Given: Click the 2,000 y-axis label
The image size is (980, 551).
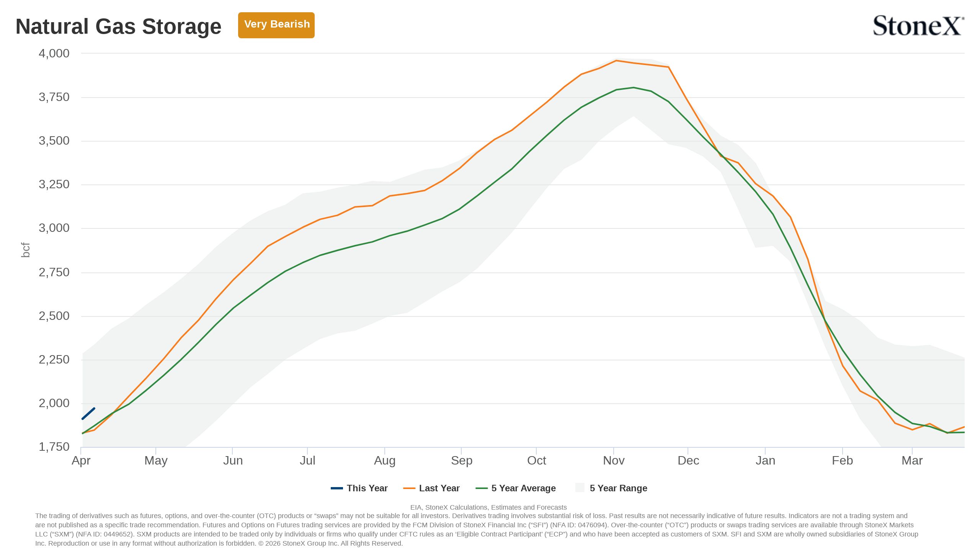Looking at the screenshot, I should tap(54, 403).
